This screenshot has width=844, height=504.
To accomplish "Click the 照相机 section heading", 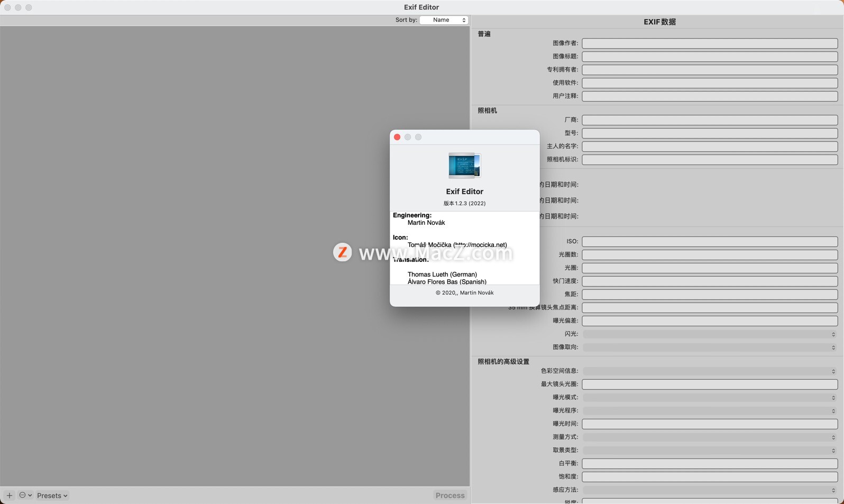I will [487, 111].
